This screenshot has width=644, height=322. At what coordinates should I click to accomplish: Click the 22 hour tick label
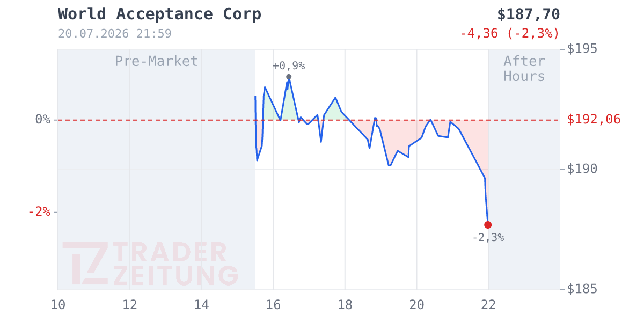[x=488, y=305]
